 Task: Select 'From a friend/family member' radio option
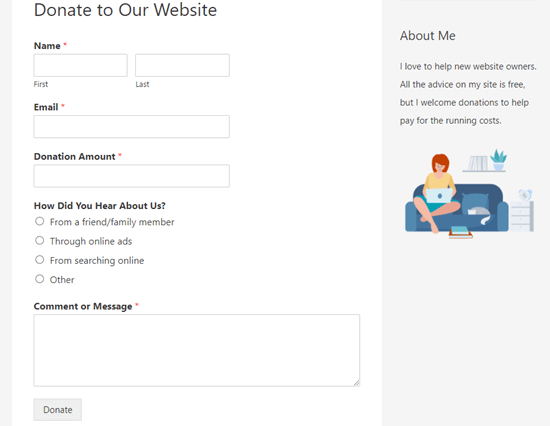pyautogui.click(x=40, y=221)
